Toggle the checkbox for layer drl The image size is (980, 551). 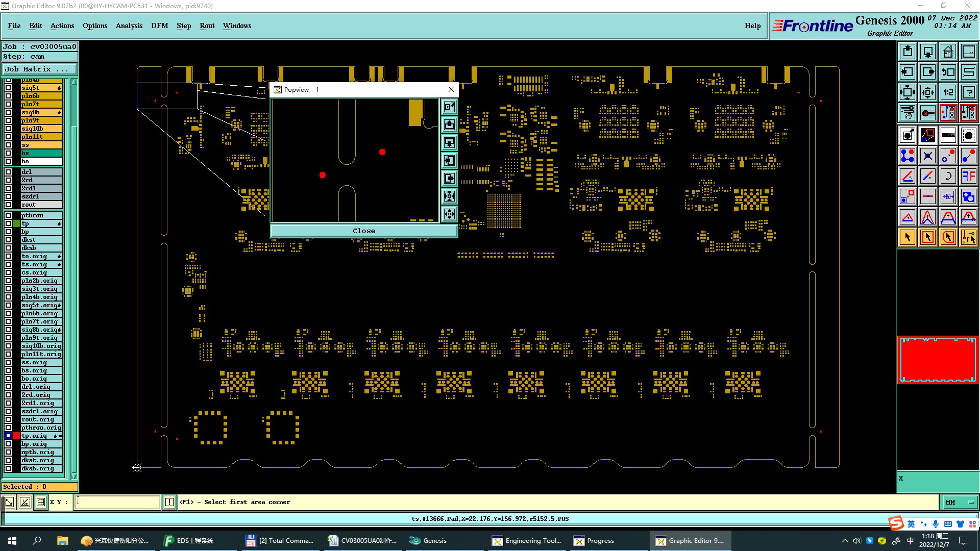(x=8, y=172)
